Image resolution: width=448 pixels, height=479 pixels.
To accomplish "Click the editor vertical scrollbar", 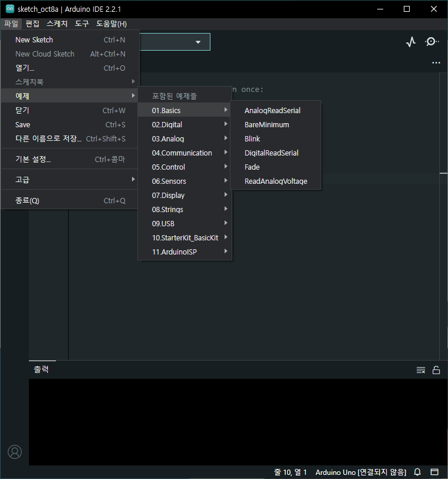I will tap(443, 216).
